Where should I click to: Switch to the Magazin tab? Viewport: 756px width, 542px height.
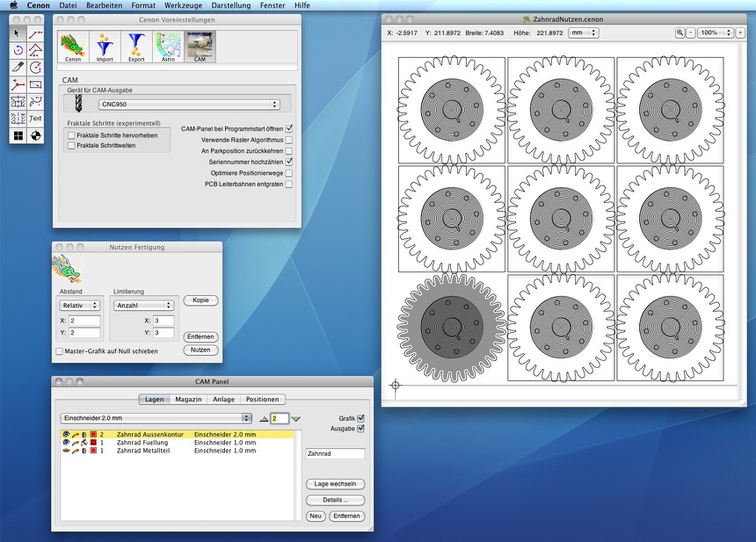[188, 399]
